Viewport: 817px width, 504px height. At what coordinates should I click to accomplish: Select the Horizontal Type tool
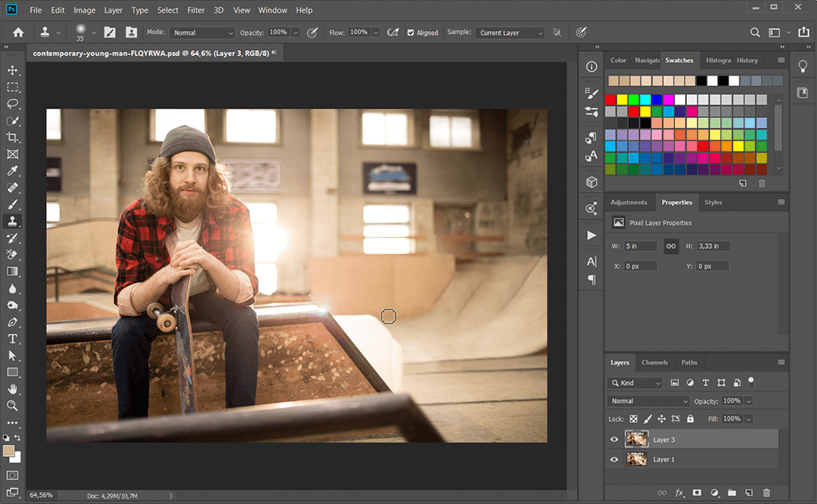[13, 339]
